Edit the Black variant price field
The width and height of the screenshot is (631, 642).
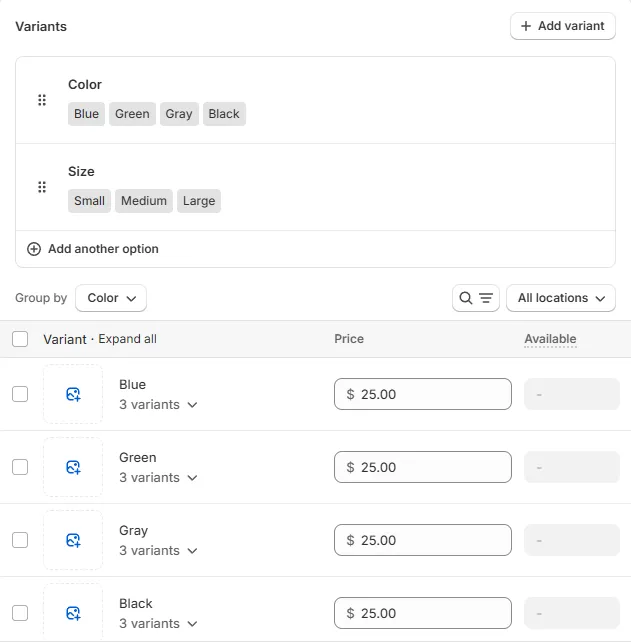click(x=423, y=613)
